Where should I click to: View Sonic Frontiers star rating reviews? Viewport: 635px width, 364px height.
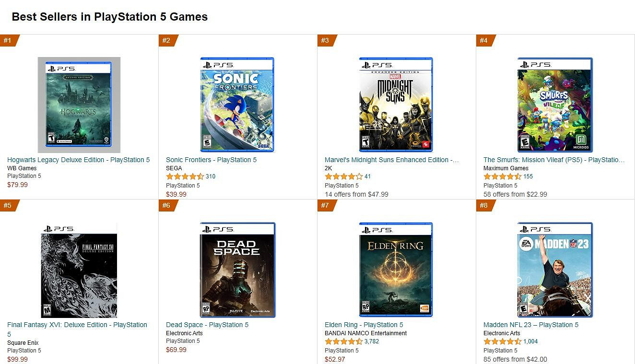185,176
